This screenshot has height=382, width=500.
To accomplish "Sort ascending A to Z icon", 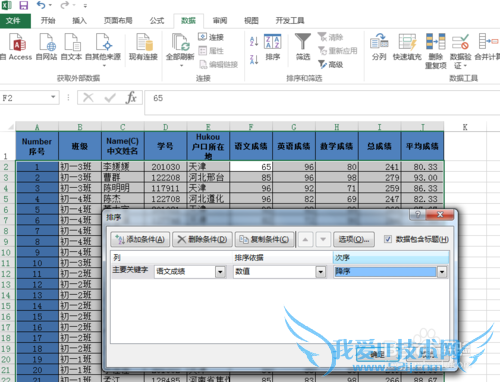I will tap(254, 41).
